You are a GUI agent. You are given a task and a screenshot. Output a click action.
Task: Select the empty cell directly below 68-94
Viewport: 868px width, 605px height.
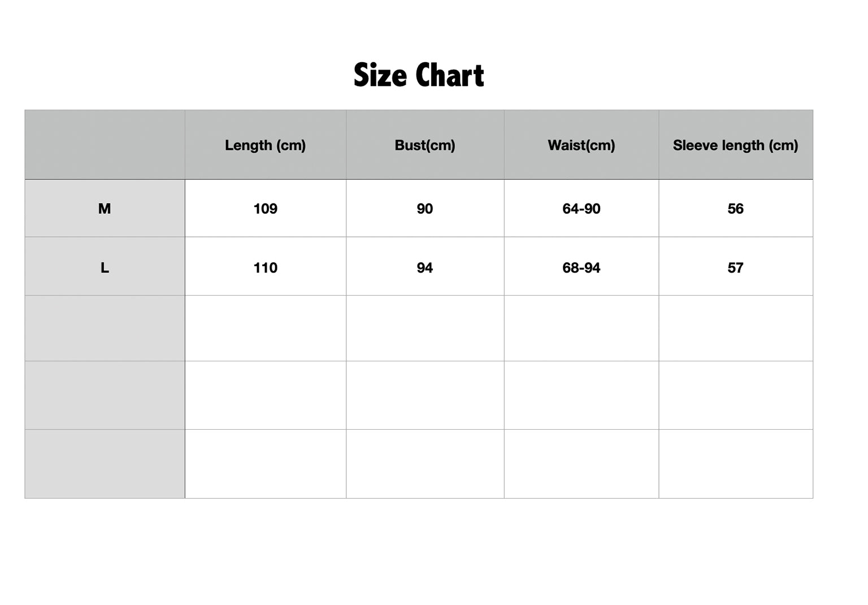pos(581,328)
